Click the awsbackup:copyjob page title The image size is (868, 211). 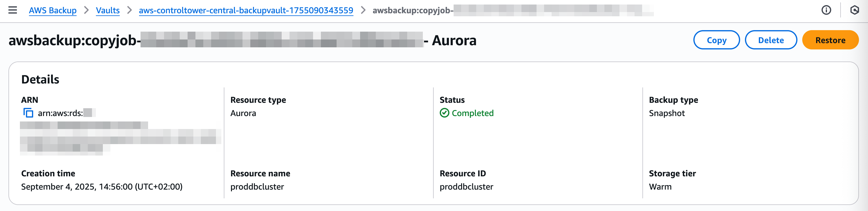(x=242, y=40)
